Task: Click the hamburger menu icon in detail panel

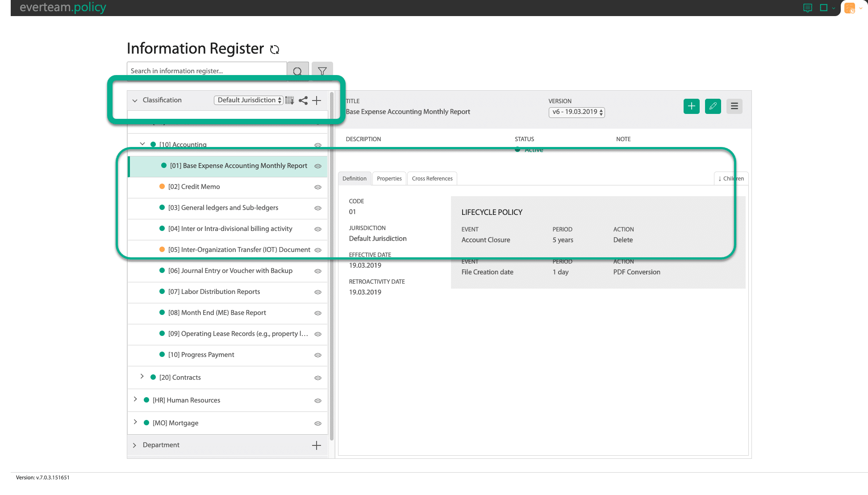Action: [x=734, y=105]
